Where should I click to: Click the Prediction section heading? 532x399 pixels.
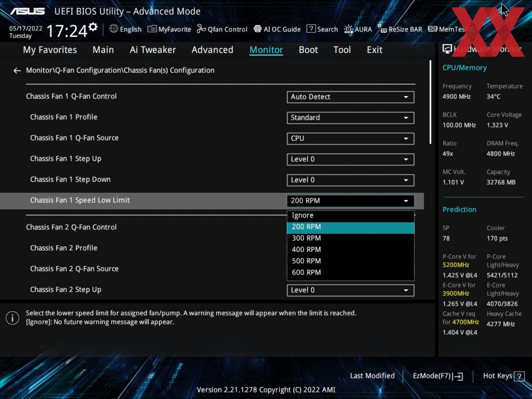point(459,210)
